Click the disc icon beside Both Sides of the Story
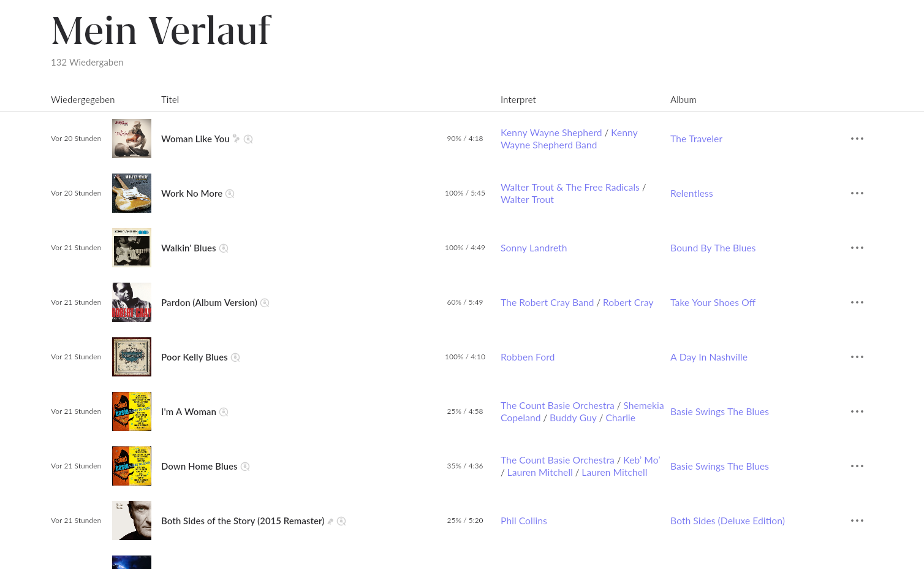 pyautogui.click(x=341, y=521)
